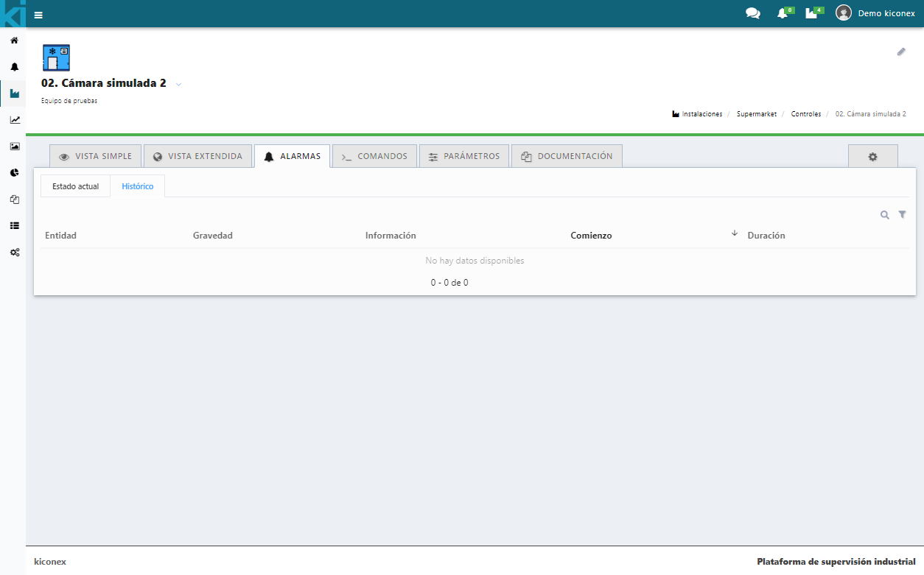Click the home icon in sidebar
This screenshot has height=575, width=924.
[x=14, y=40]
